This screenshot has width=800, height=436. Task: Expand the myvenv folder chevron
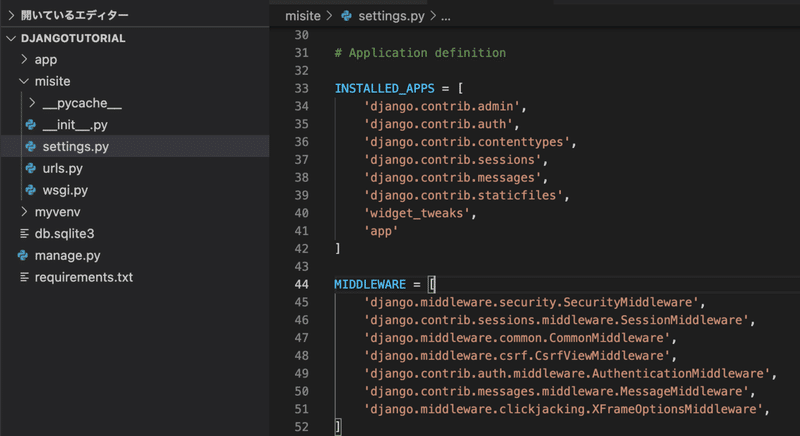click(x=24, y=212)
